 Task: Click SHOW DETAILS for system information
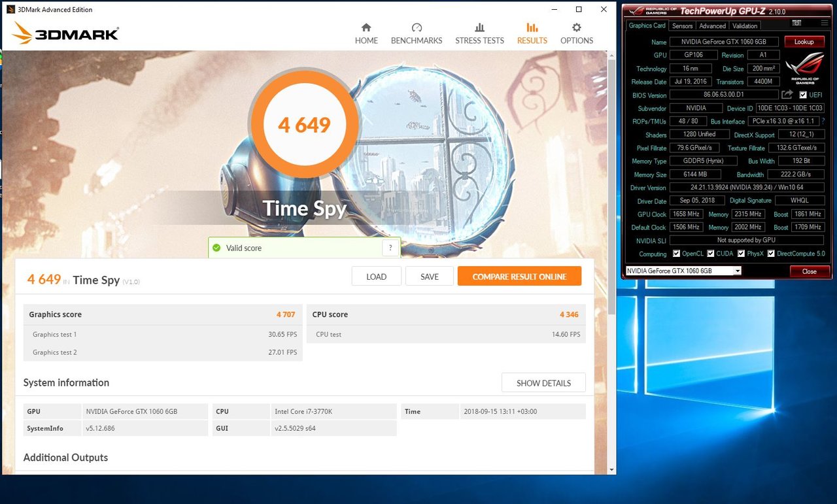click(x=543, y=383)
